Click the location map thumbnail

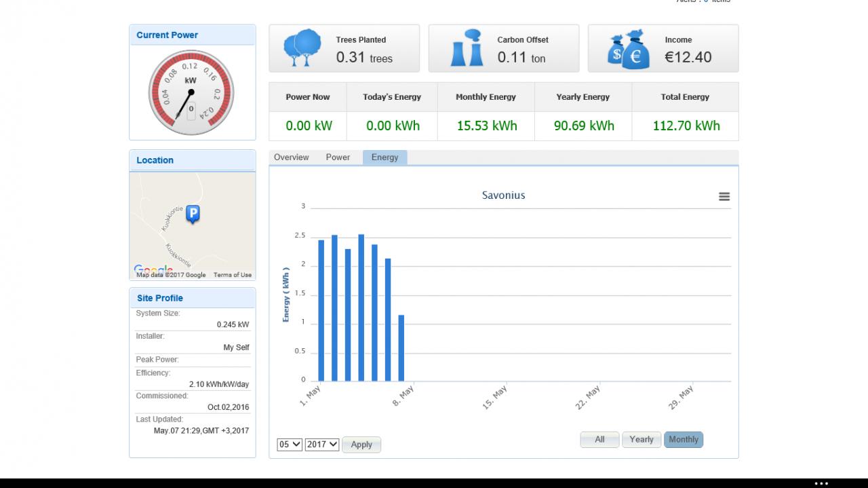click(193, 225)
